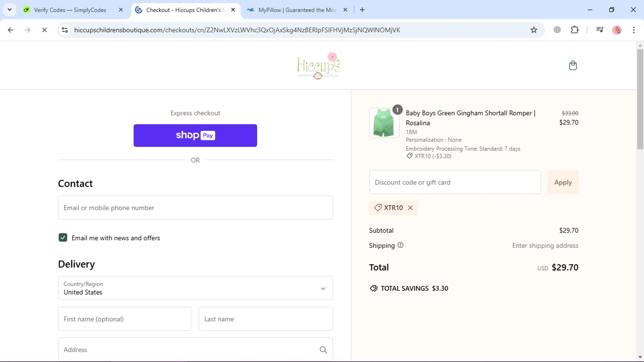
Task: Click the shipping info question mark icon
Action: tap(401, 245)
